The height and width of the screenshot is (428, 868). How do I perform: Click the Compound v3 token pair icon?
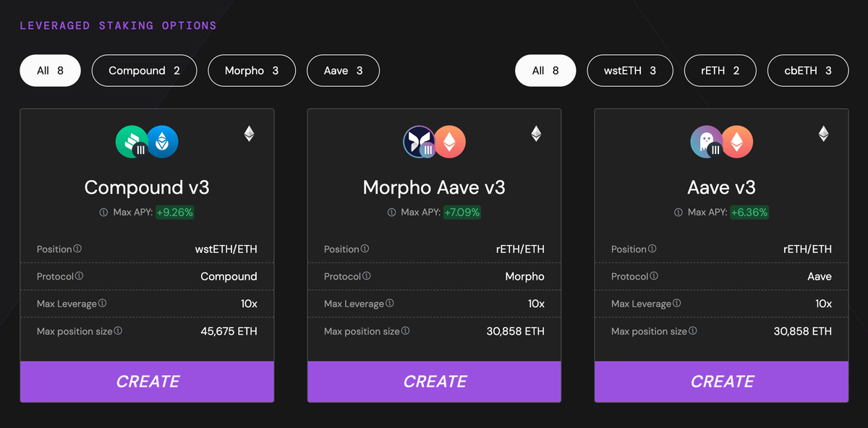147,142
